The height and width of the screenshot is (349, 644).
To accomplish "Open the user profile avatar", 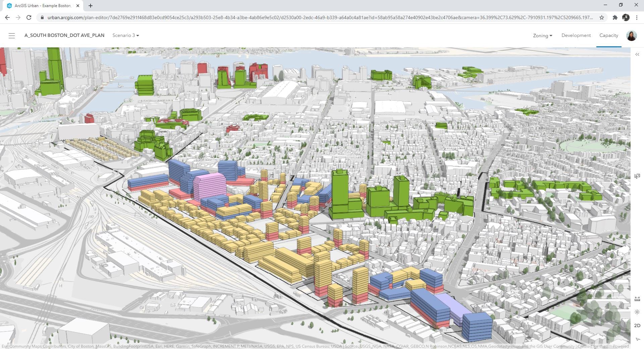I will point(632,35).
